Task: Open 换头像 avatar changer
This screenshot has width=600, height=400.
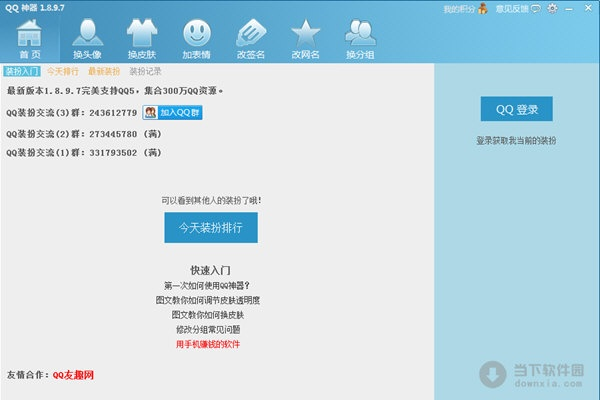Action: click(x=88, y=39)
